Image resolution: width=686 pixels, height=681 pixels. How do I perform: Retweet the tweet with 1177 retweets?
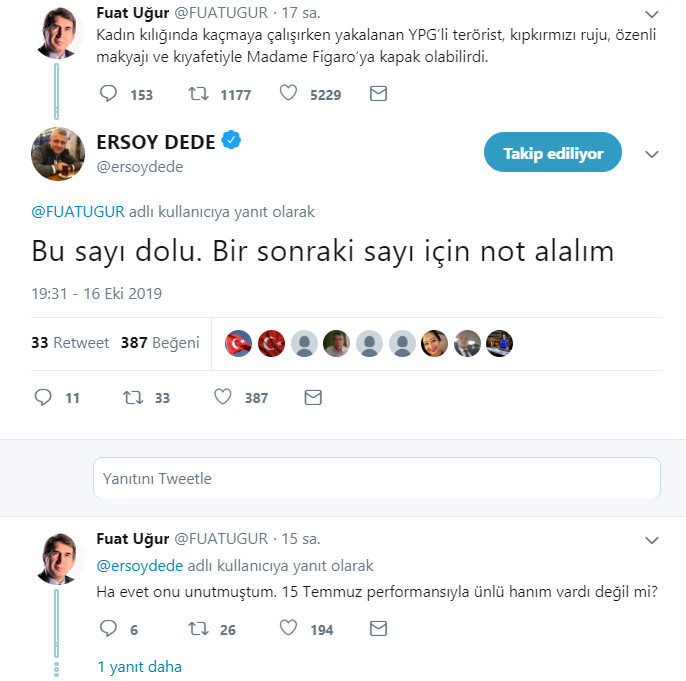click(x=198, y=93)
